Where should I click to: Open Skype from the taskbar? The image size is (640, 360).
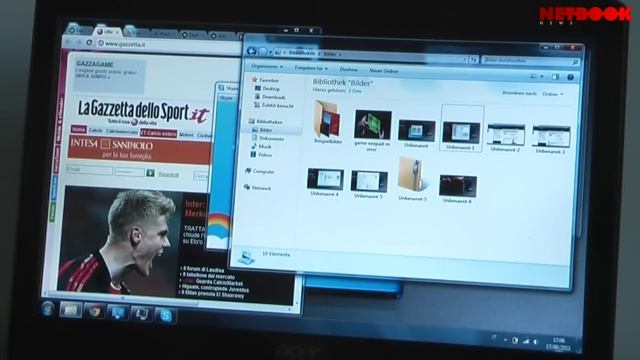pyautogui.click(x=165, y=316)
